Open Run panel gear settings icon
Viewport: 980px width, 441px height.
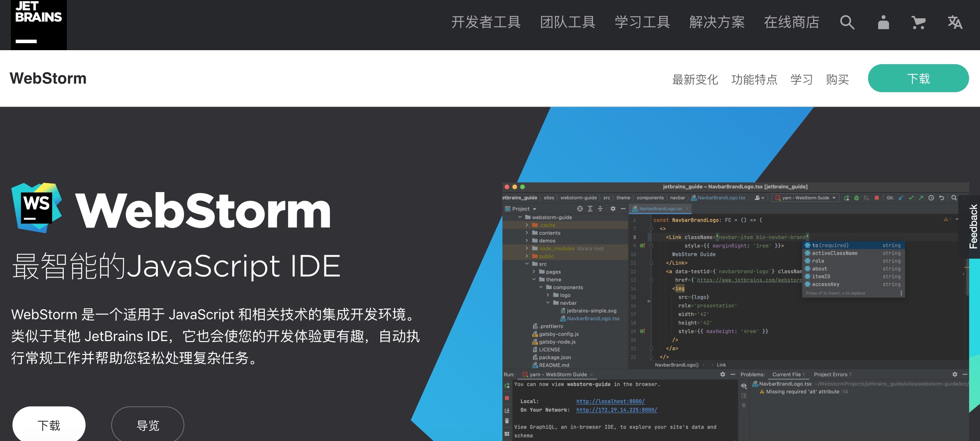pyautogui.click(x=723, y=374)
